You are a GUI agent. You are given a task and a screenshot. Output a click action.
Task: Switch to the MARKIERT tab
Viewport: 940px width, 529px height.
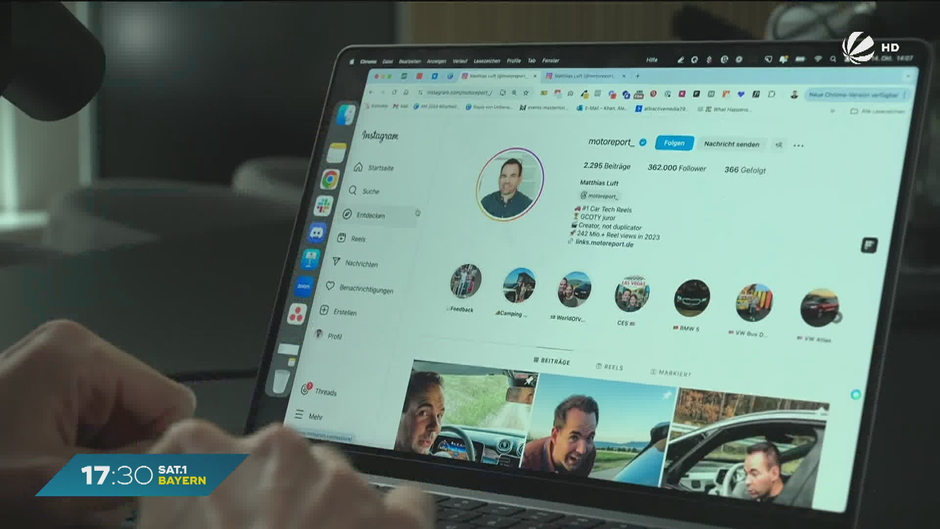[671, 373]
